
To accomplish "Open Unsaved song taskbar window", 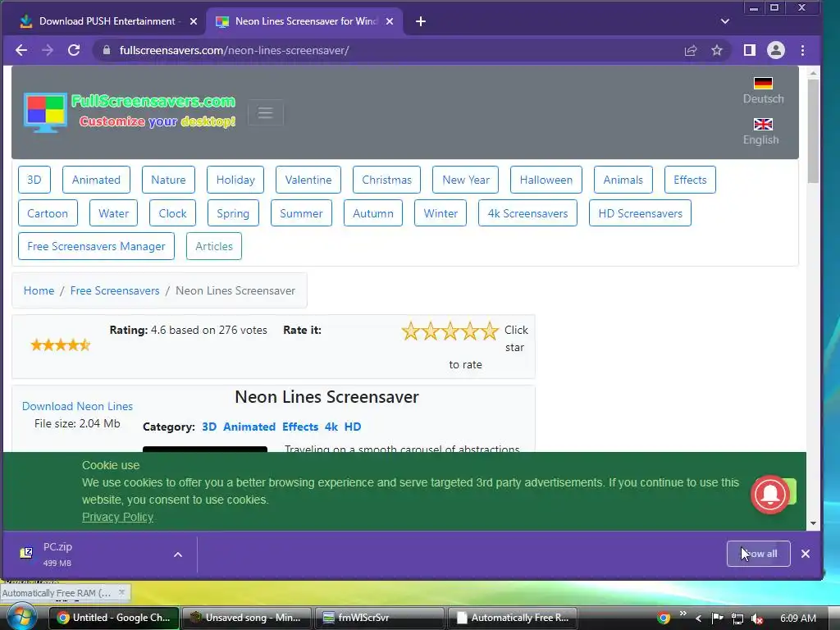I will (x=247, y=618).
